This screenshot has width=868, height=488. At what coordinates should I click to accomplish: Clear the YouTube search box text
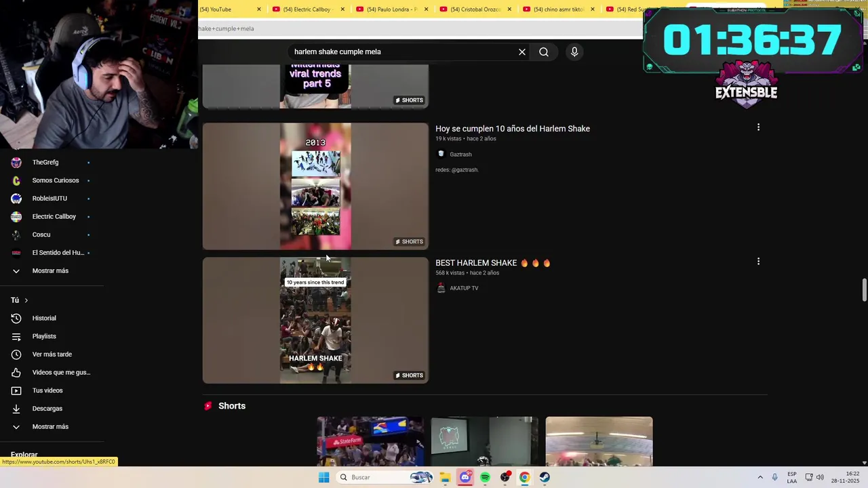(522, 52)
